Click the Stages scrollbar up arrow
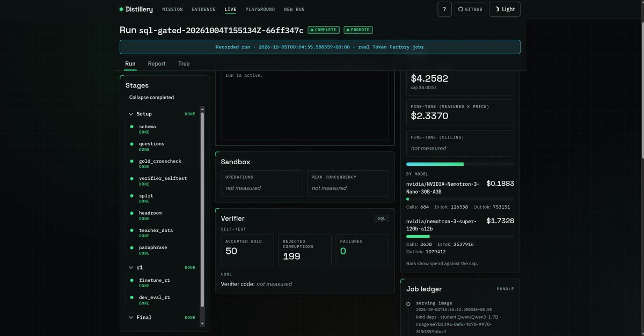This screenshot has height=336, width=644. [x=202, y=110]
